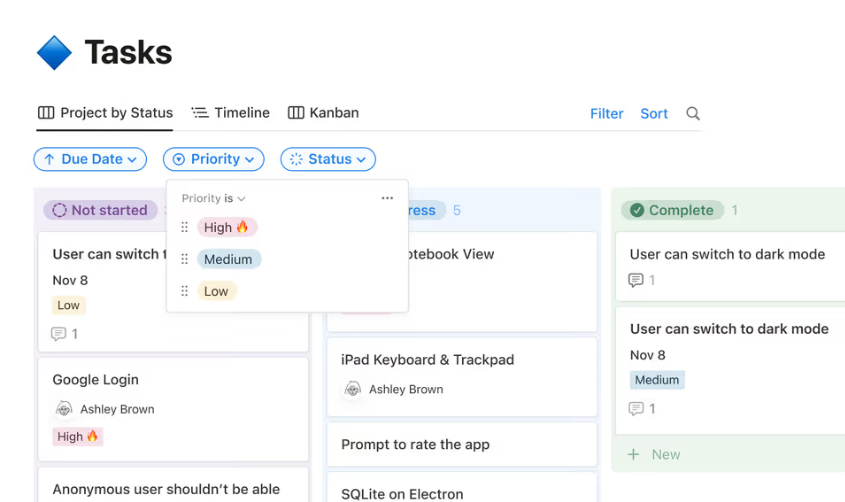The image size is (845, 502).
Task: Click comment icon on Complete card dated Nov 8
Action: pos(636,409)
